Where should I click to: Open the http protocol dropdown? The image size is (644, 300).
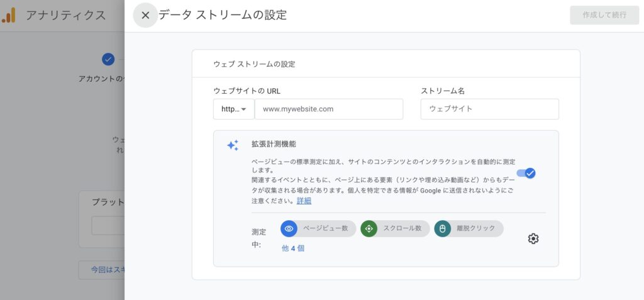[x=234, y=109]
